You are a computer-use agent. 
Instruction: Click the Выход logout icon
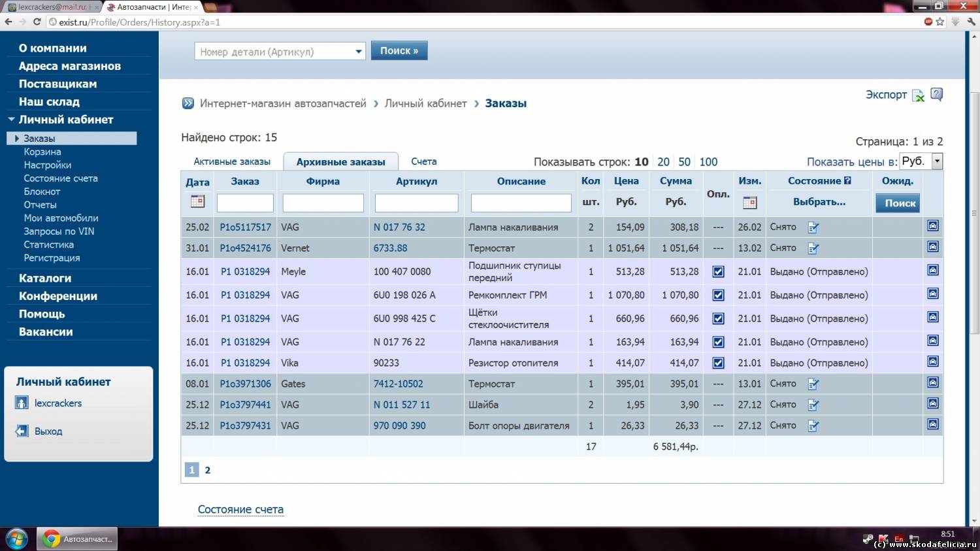(x=22, y=431)
